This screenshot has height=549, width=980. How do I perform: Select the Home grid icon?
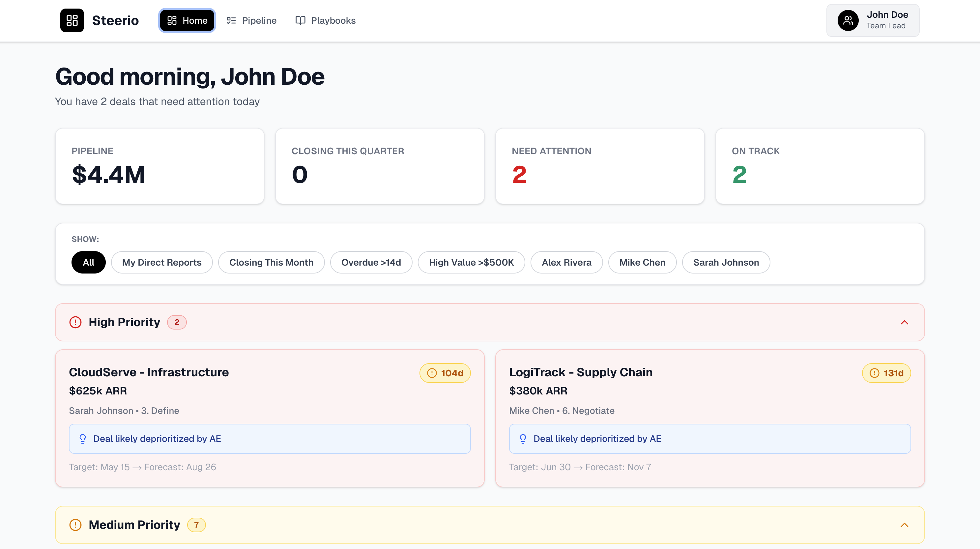pyautogui.click(x=173, y=20)
